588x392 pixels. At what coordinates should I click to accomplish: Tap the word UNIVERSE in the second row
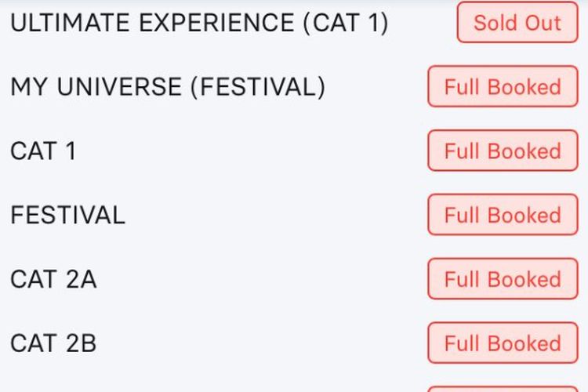(x=120, y=87)
